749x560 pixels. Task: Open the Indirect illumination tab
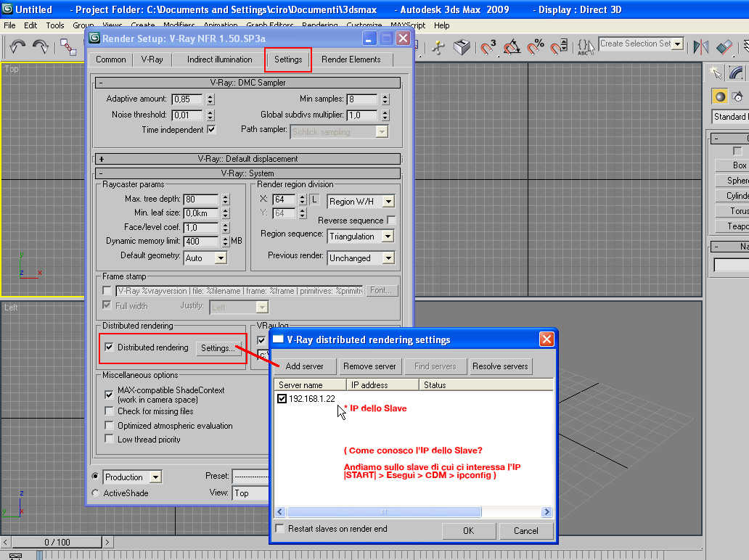219,59
